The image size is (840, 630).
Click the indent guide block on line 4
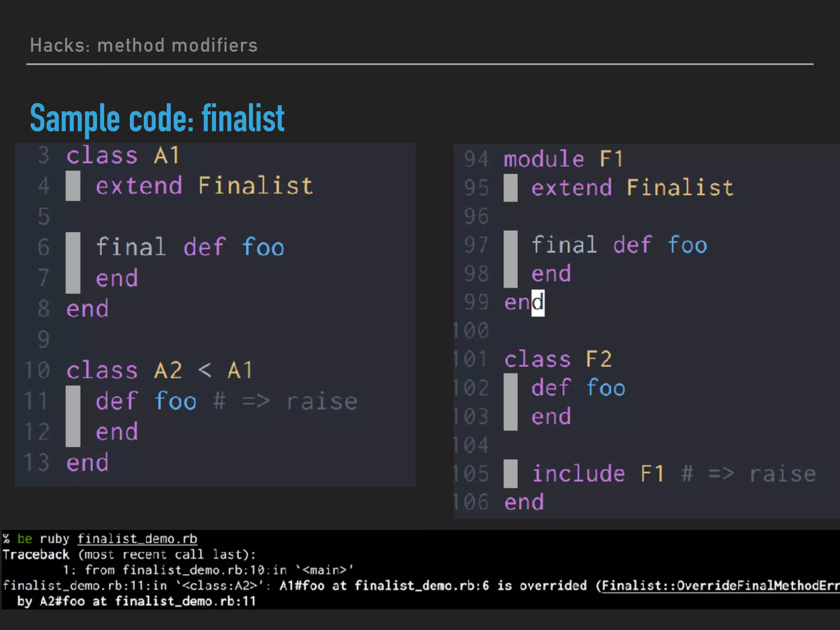(x=73, y=186)
